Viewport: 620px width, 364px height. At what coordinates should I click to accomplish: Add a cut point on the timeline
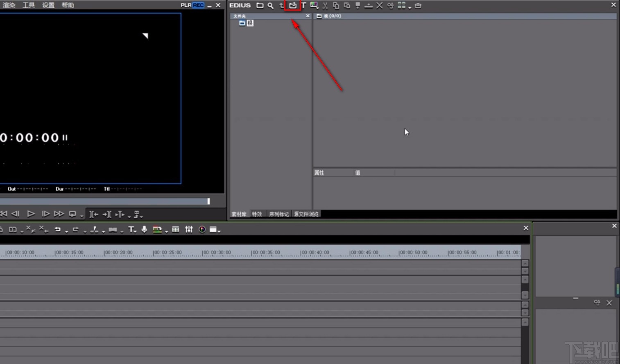click(94, 229)
